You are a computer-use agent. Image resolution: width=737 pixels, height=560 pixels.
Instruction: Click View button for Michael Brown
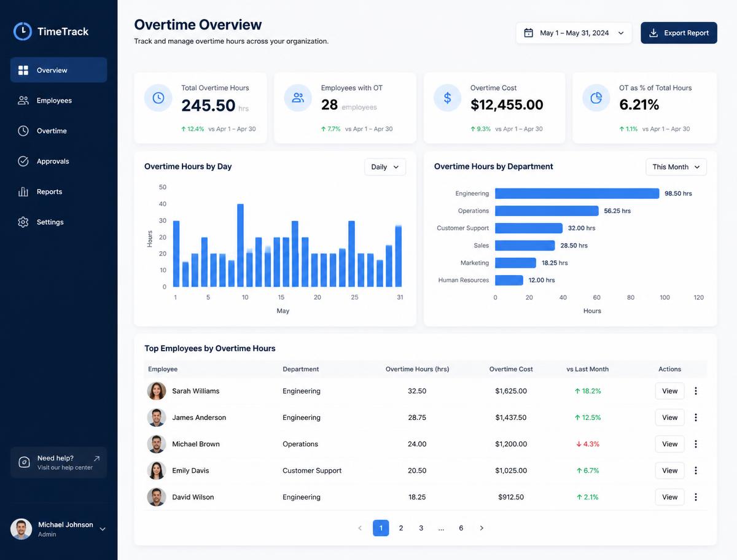tap(669, 444)
